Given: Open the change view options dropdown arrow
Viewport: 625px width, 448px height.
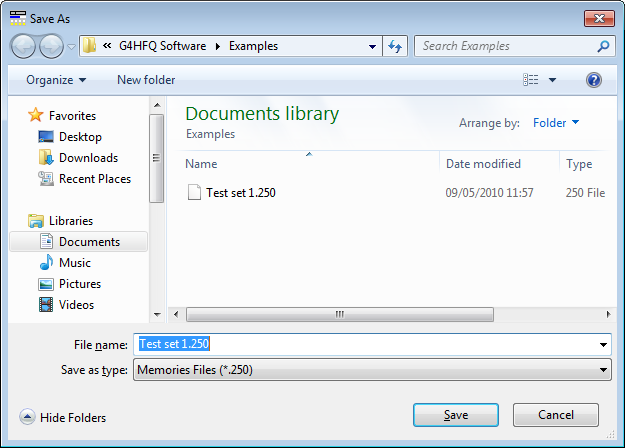Looking at the screenshot, I should tap(552, 80).
